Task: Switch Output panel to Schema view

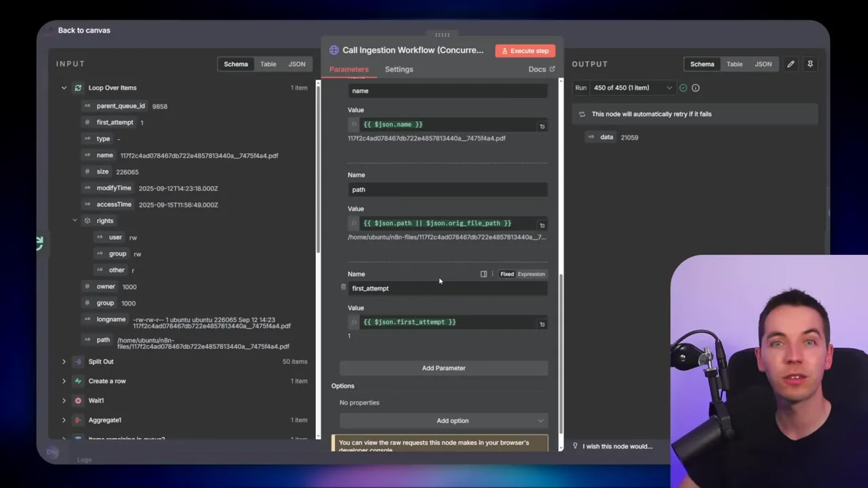Action: [x=702, y=64]
